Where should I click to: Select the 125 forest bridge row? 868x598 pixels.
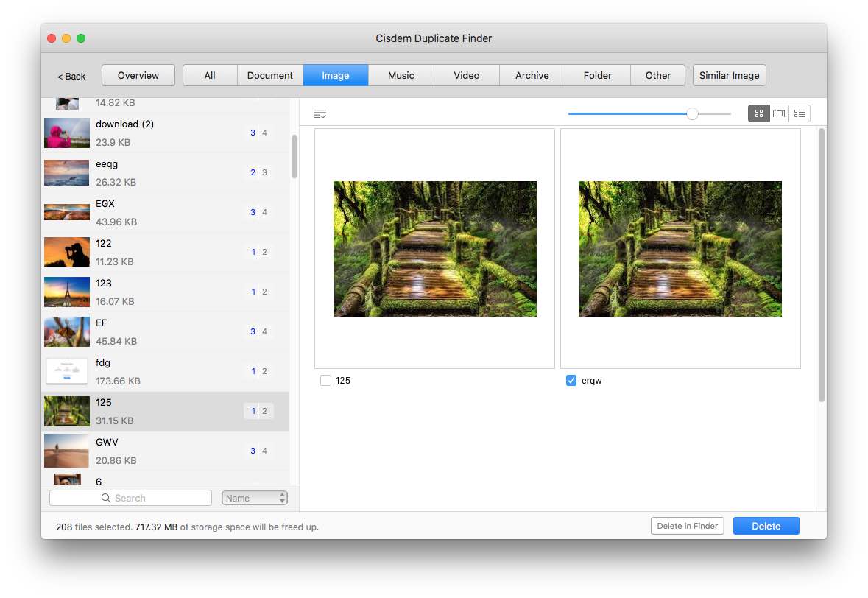pyautogui.click(x=165, y=412)
